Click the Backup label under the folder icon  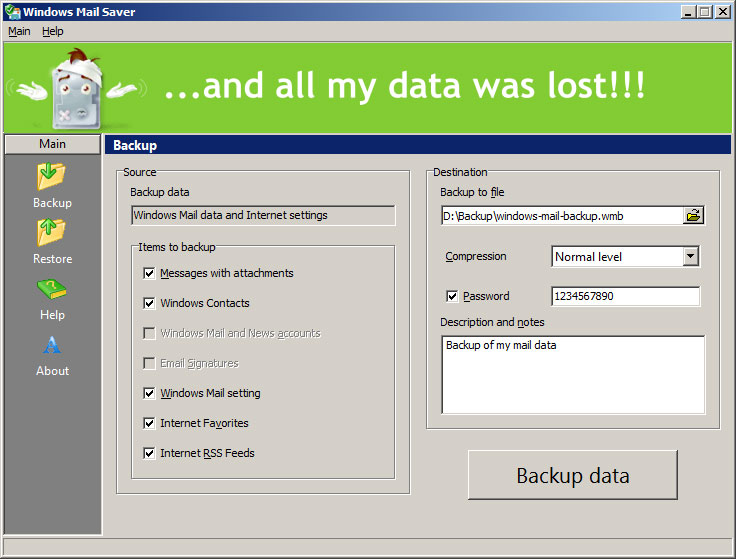(53, 203)
